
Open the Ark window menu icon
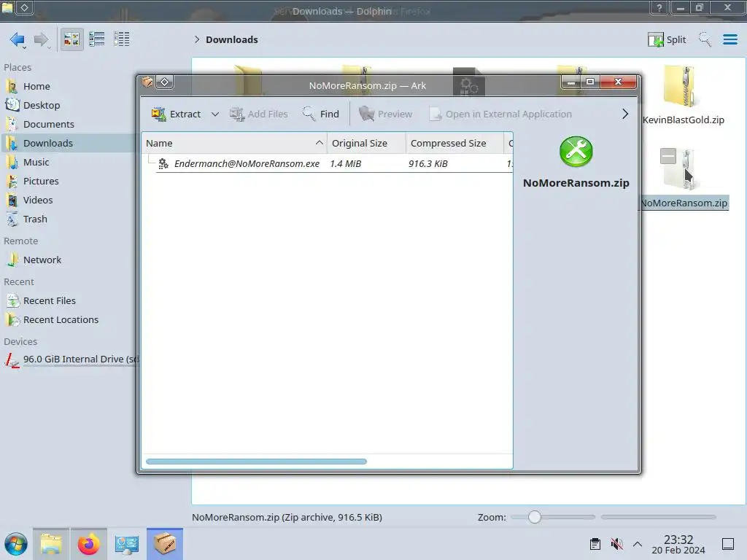[x=147, y=82]
